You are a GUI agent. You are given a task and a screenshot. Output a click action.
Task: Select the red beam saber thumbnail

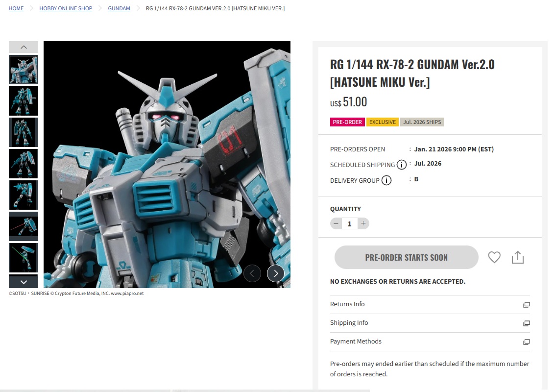point(24,226)
